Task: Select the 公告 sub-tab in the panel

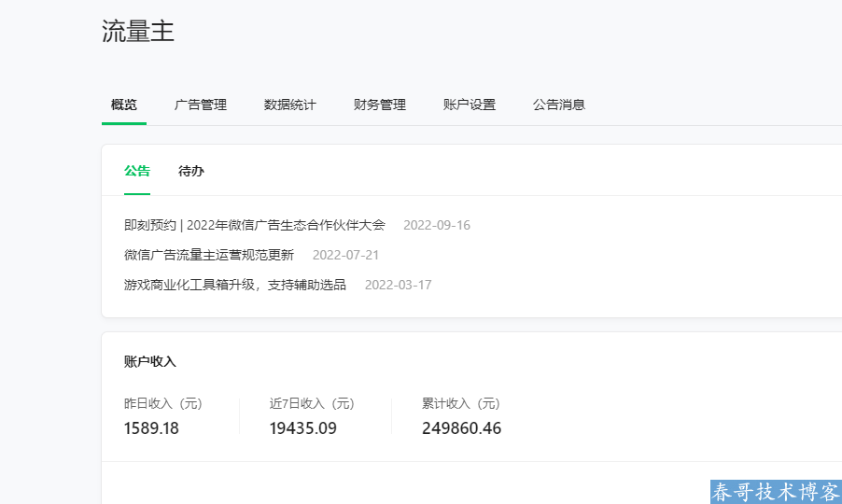Action: pyautogui.click(x=137, y=171)
